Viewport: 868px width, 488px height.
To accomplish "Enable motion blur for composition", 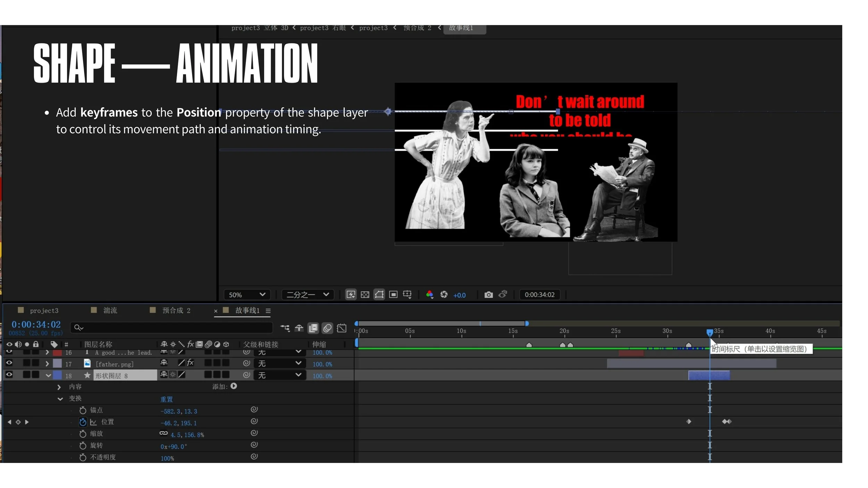I will [327, 328].
